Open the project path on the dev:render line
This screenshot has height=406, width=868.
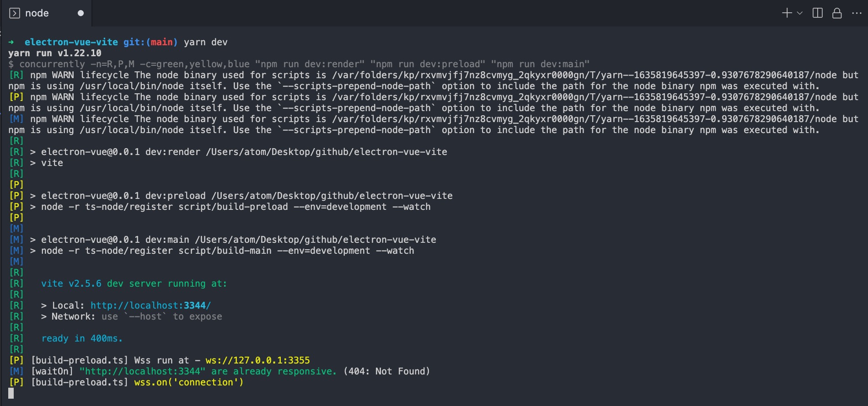pyautogui.click(x=326, y=152)
